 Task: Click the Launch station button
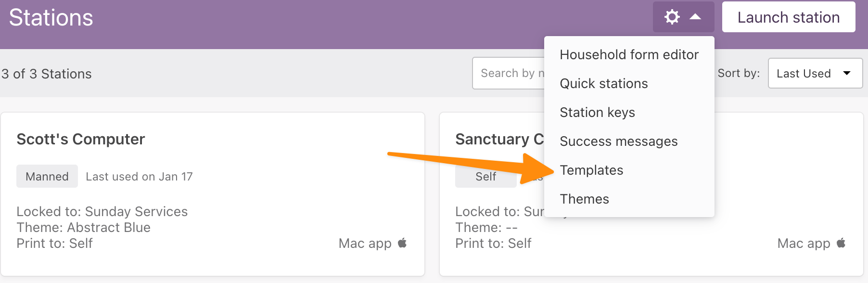point(789,17)
